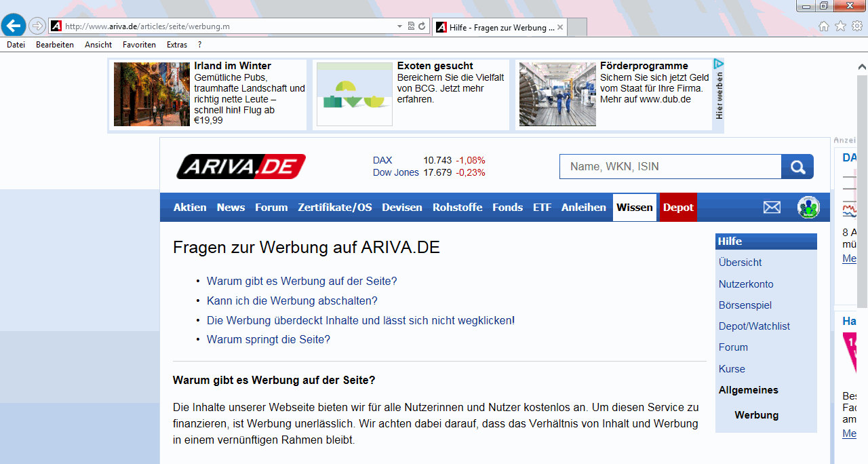
Task: Open the Förderprogramme ad headline
Action: pos(644,66)
